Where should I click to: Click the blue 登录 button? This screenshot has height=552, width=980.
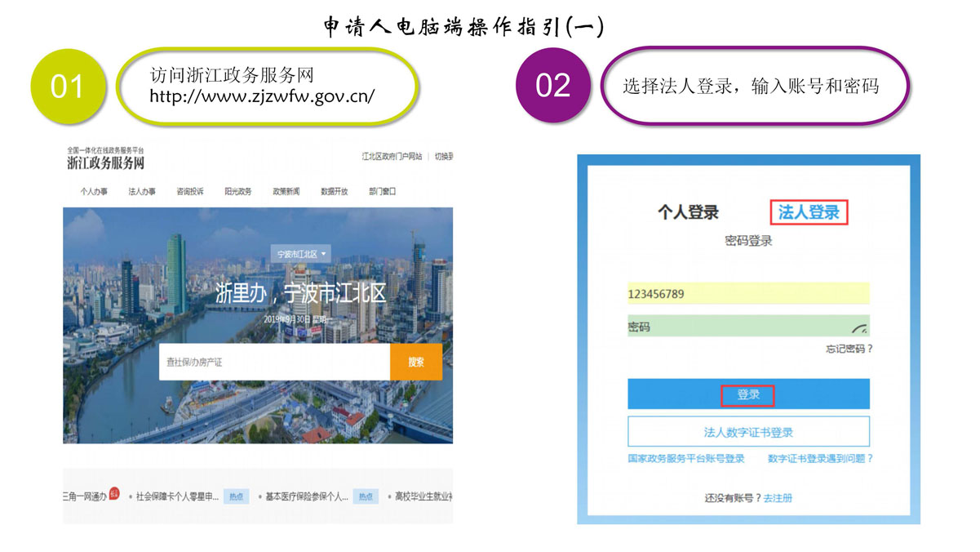point(748,394)
